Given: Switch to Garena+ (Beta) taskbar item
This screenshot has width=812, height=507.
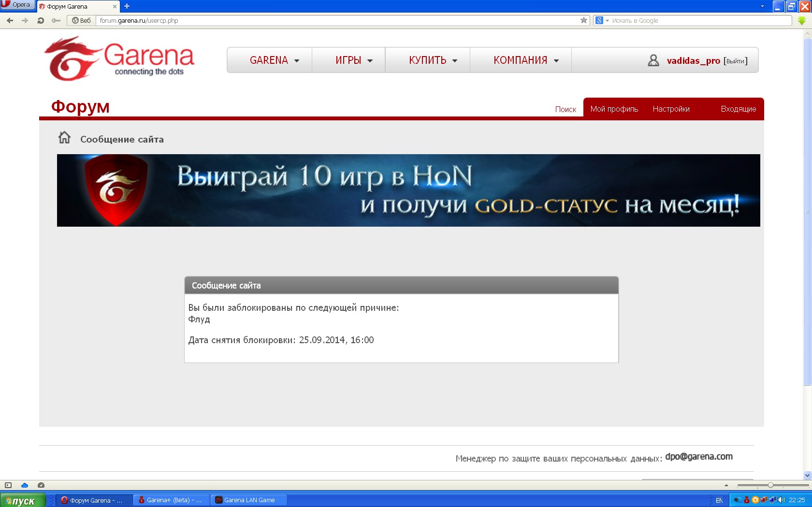Looking at the screenshot, I should 172,500.
